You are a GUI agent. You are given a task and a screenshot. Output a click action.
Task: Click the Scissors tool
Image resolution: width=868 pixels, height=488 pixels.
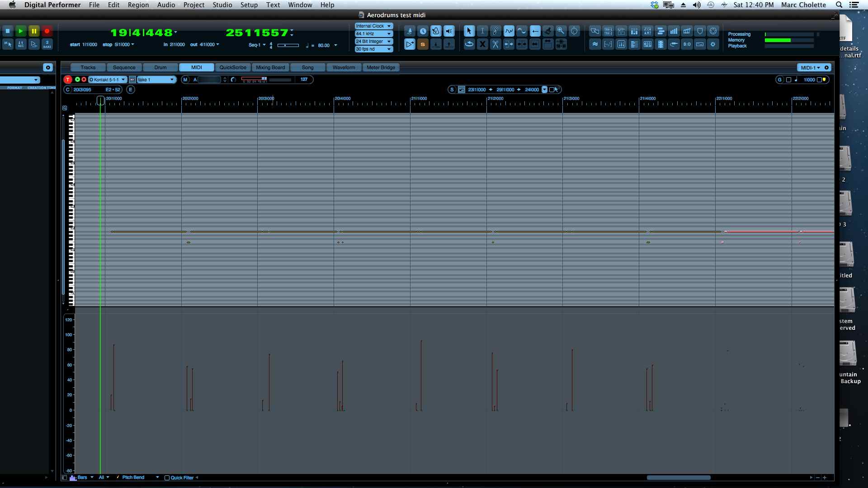coord(495,44)
